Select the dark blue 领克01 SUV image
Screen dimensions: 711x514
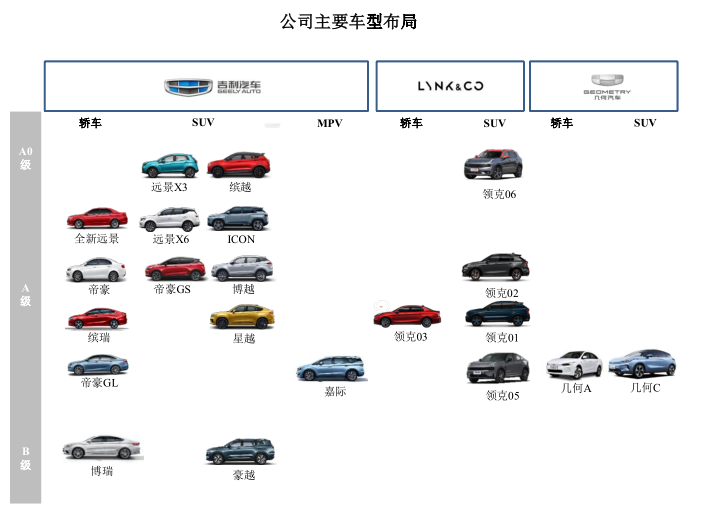click(x=497, y=314)
